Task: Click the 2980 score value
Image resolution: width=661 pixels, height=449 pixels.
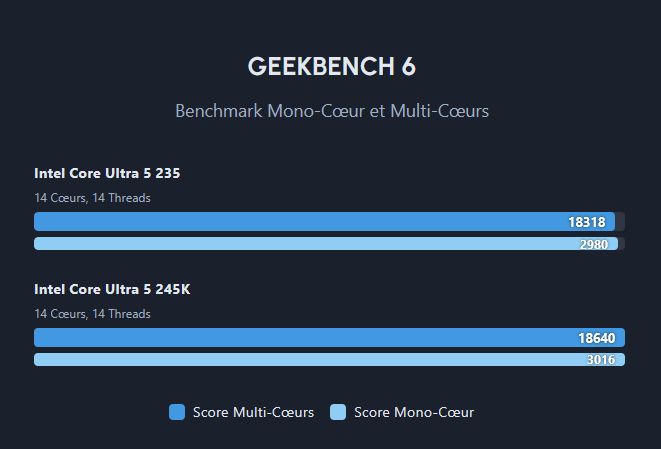Action: 594,244
